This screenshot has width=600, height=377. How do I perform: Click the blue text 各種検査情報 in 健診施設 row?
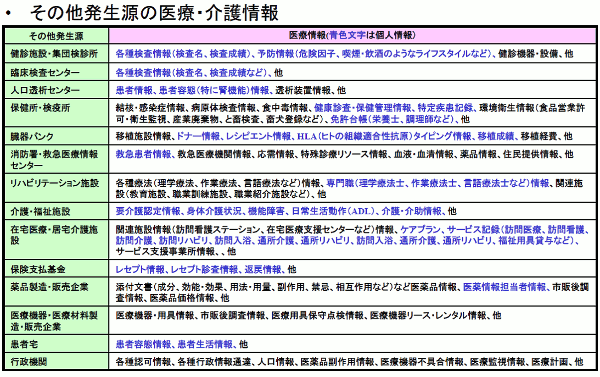click(x=143, y=54)
